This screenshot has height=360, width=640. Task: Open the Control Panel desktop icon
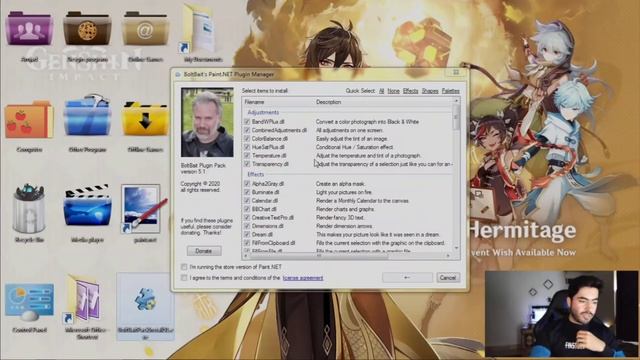coord(29,303)
